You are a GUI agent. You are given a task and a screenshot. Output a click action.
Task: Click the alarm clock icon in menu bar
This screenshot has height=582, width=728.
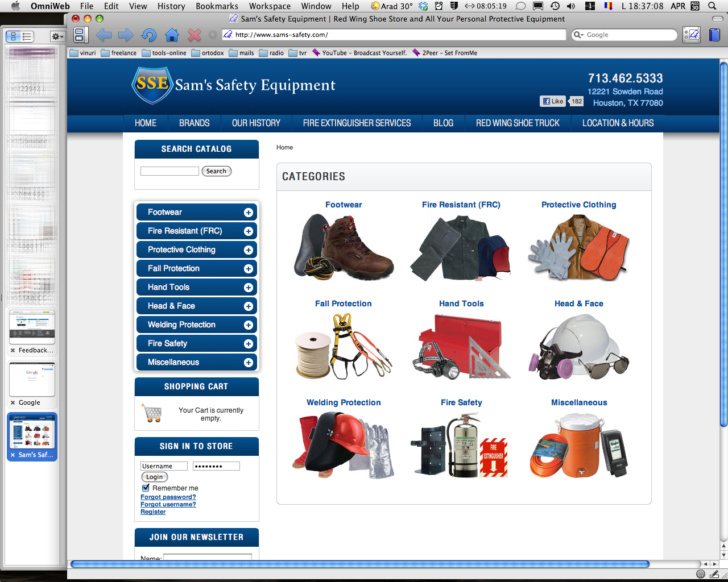pyautogui.click(x=439, y=6)
